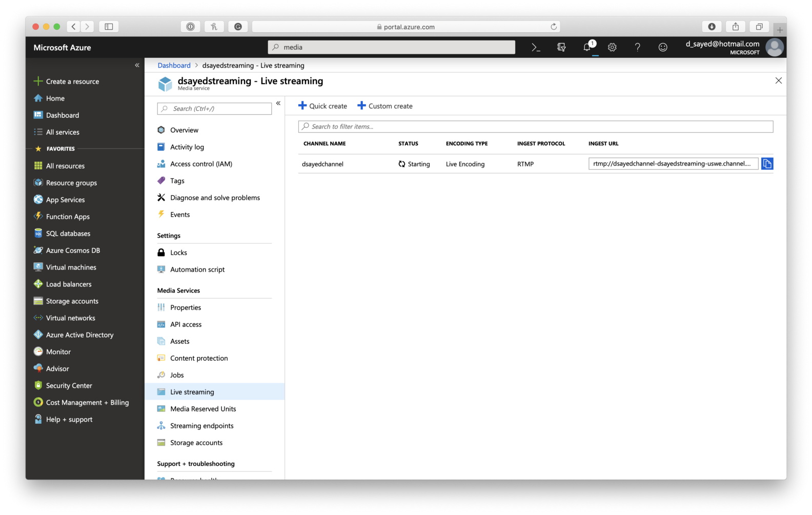Open Tags menu item
The height and width of the screenshot is (515, 812).
point(171,181)
